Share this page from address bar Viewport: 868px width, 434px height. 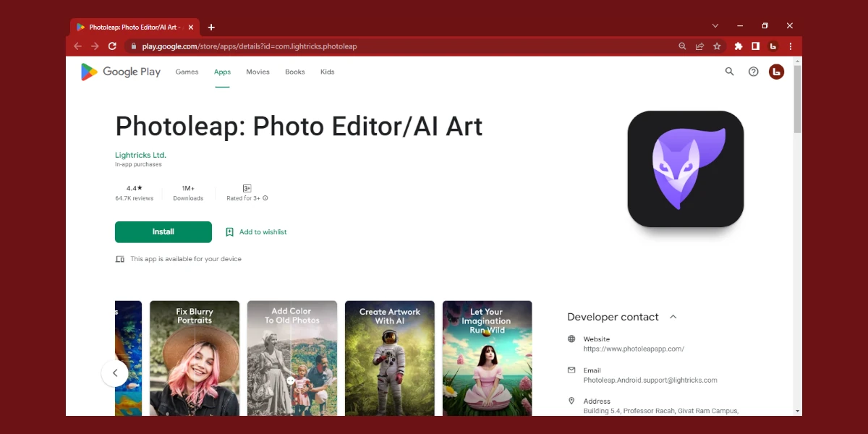click(x=699, y=46)
